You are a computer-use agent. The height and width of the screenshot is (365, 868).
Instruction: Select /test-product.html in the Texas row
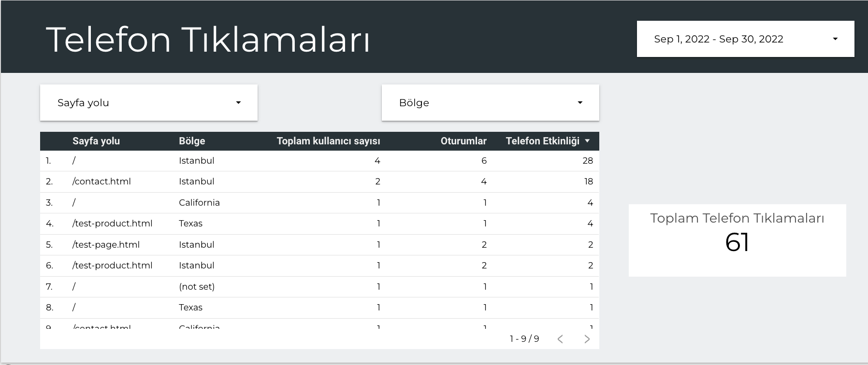pos(112,224)
